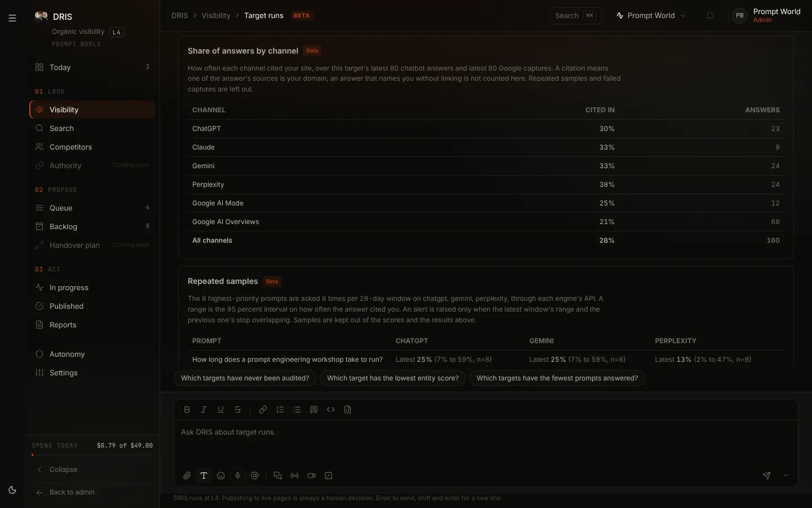
Task: Go to Competitors in the sidebar
Action: point(92,147)
